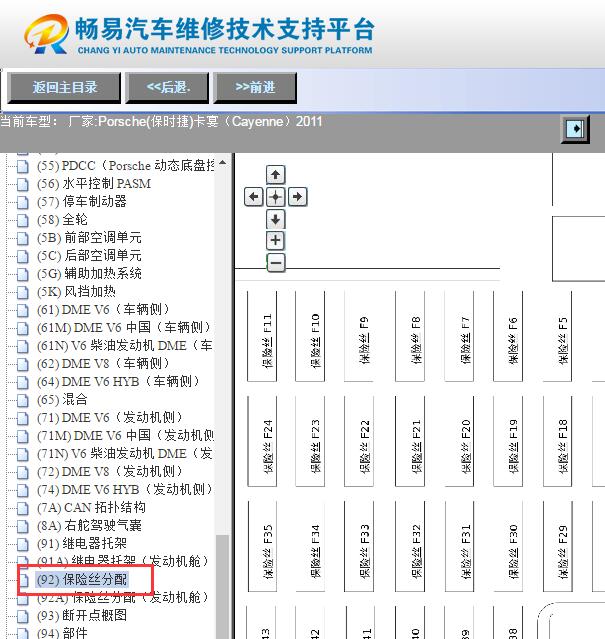Image resolution: width=605 pixels, height=639 pixels.
Task: Click fuse 保险丝 F18 in diagram
Action: pos(558,441)
